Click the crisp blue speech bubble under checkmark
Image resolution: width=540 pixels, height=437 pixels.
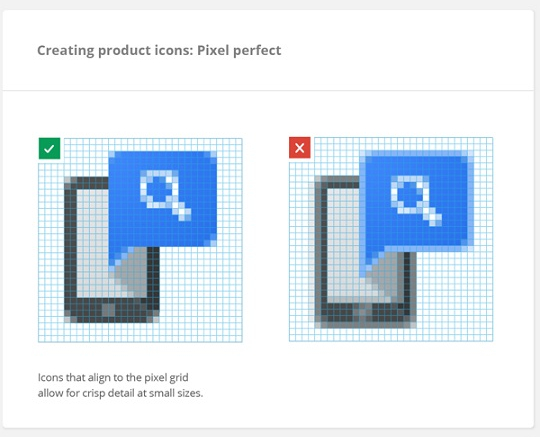tap(163, 199)
